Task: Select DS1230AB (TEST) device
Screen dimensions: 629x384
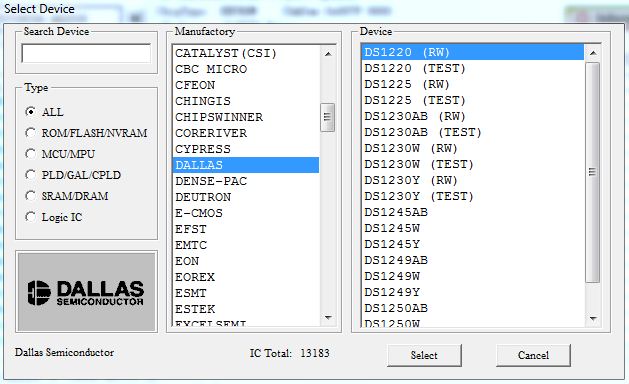Action: coord(473,132)
